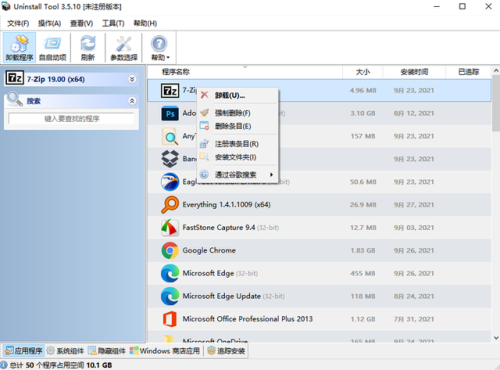Select the 7-Zip icon in program list
Viewport: 500px width, 370px height.
click(x=170, y=90)
